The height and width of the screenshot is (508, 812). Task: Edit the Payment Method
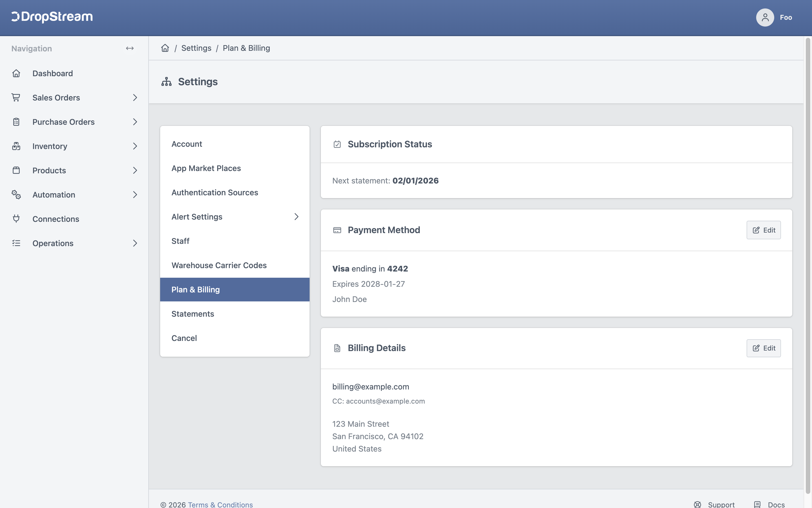[763, 230]
